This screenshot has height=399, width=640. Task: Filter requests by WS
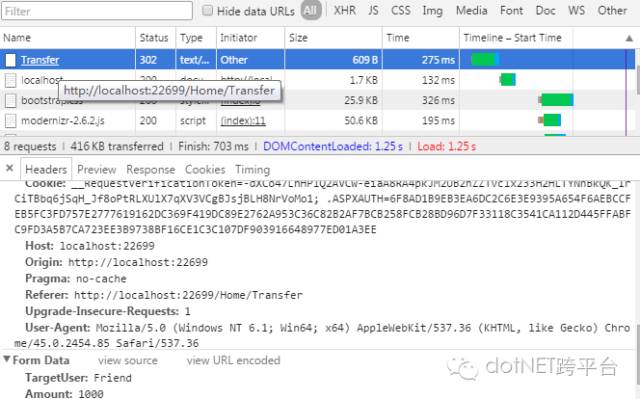(576, 11)
